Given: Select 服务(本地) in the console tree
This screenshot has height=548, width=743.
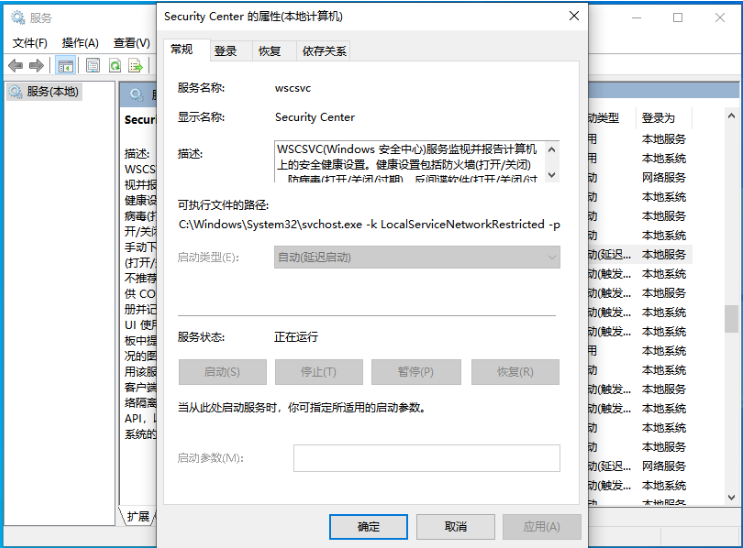Looking at the screenshot, I should pyautogui.click(x=52, y=92).
